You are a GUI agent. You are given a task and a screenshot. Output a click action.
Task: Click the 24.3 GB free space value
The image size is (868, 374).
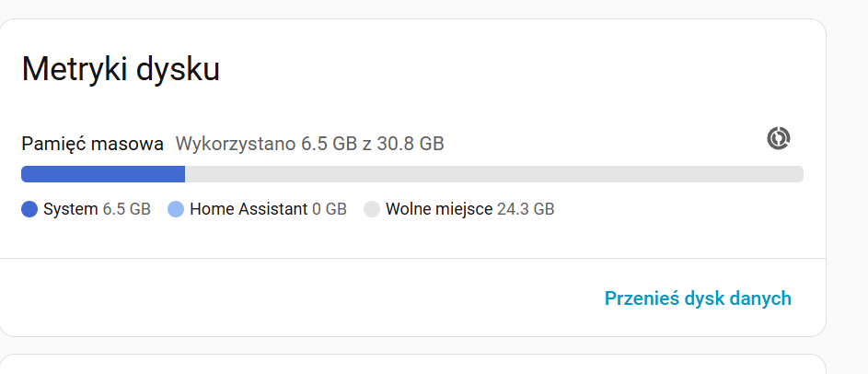tap(526, 209)
